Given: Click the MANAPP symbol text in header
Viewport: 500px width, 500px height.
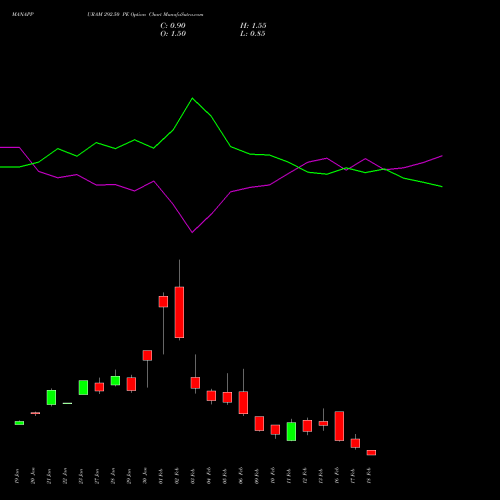Looking at the screenshot, I should click(23, 15).
